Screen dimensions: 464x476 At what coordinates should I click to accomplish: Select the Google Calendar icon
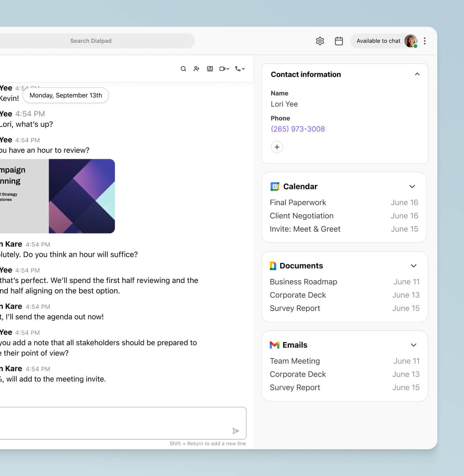click(274, 186)
